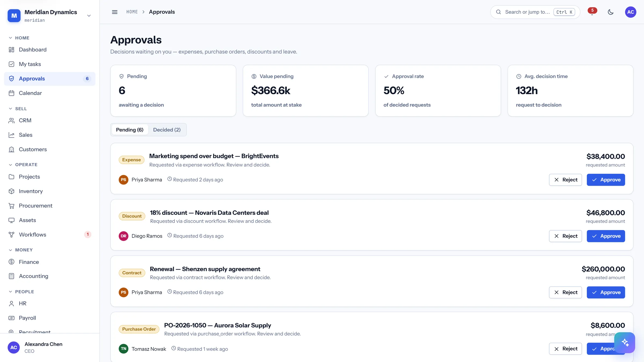Click Tomasz Nowak TN avatar
Viewport: 644px width, 362px height.
click(x=123, y=349)
